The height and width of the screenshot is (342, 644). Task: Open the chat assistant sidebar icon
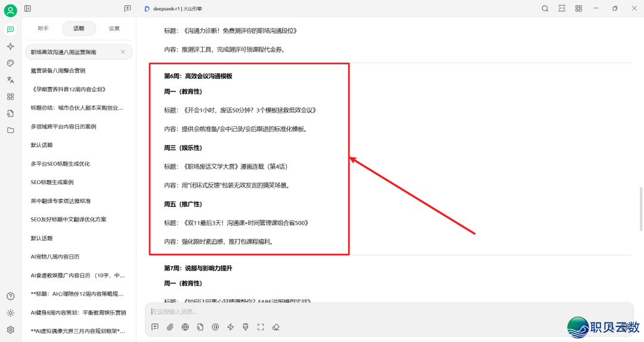(10, 29)
